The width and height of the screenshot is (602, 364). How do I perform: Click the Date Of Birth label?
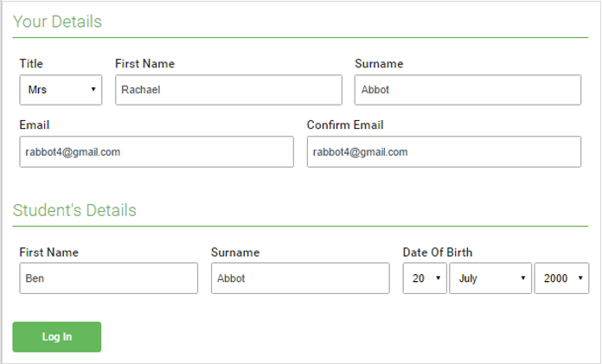tap(438, 252)
